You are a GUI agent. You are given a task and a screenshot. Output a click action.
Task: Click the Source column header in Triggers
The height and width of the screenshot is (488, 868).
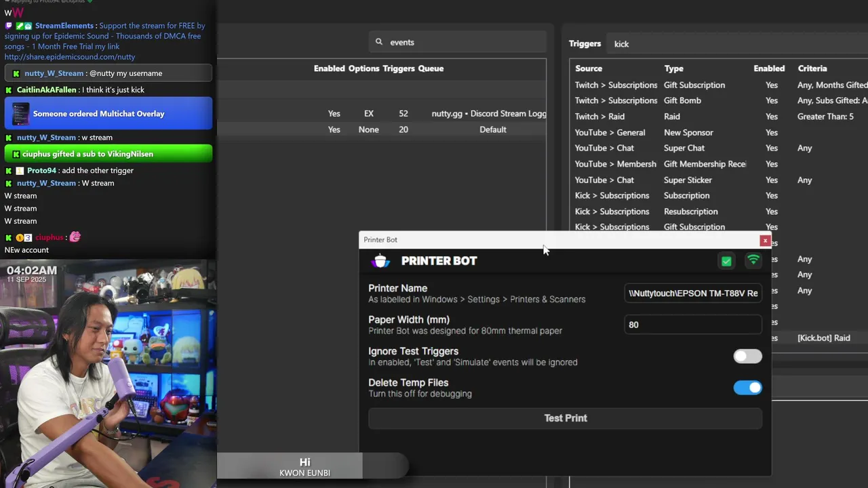pyautogui.click(x=589, y=68)
